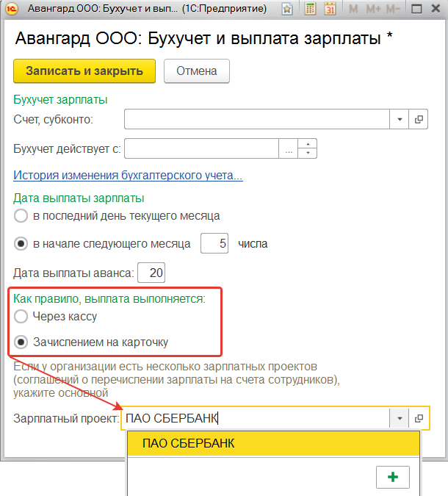Click the Бухучет действует с date field
This screenshot has width=448, height=496.
coord(201,148)
